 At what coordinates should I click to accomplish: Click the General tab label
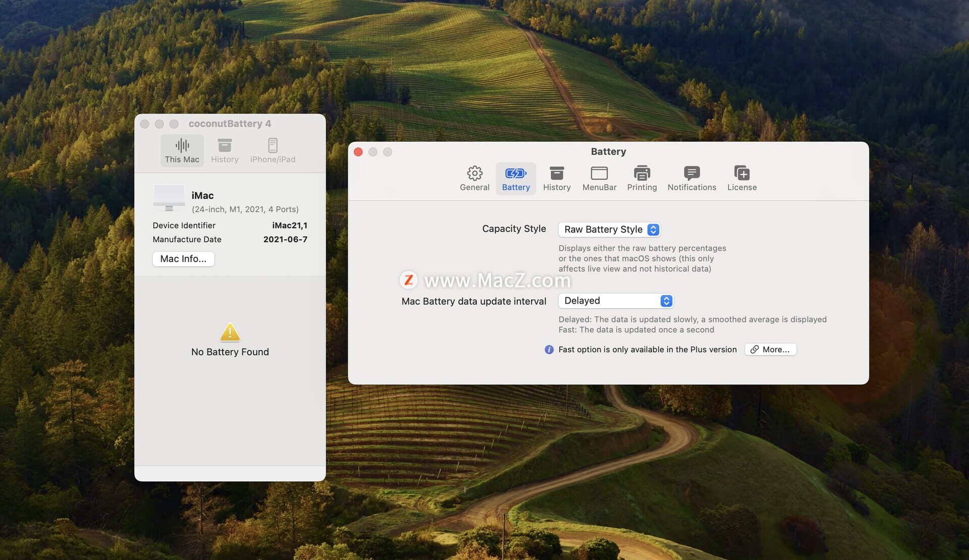[474, 187]
